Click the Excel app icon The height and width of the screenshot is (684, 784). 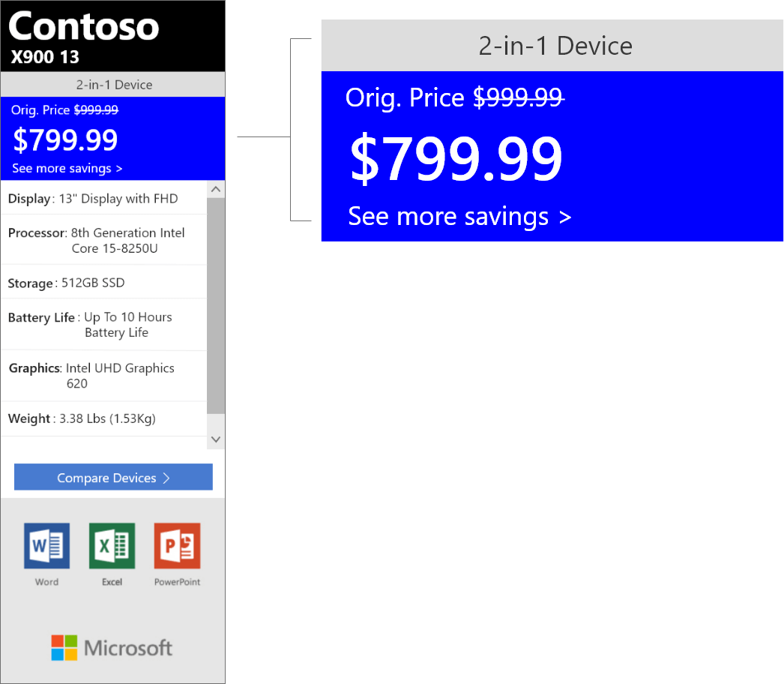112,545
